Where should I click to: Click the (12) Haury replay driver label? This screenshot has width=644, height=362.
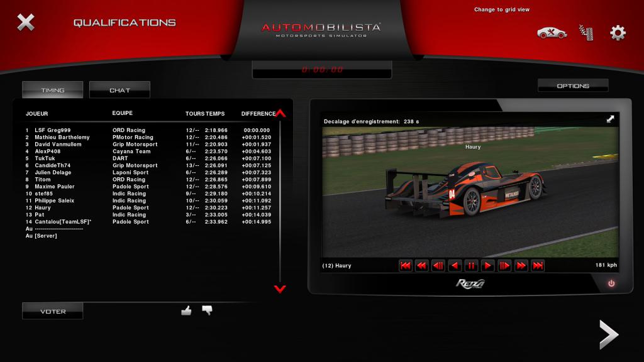pyautogui.click(x=337, y=266)
